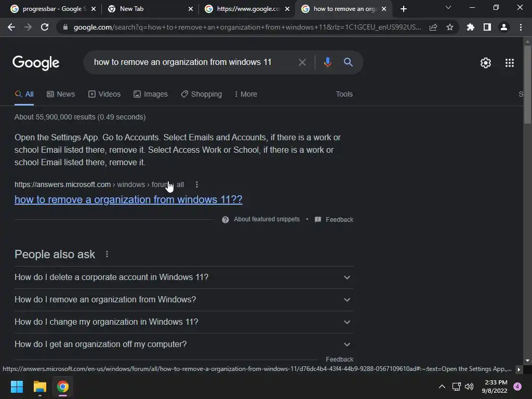This screenshot has height=399, width=532.
Task: Open notification badge showing 4
Action: (517, 387)
